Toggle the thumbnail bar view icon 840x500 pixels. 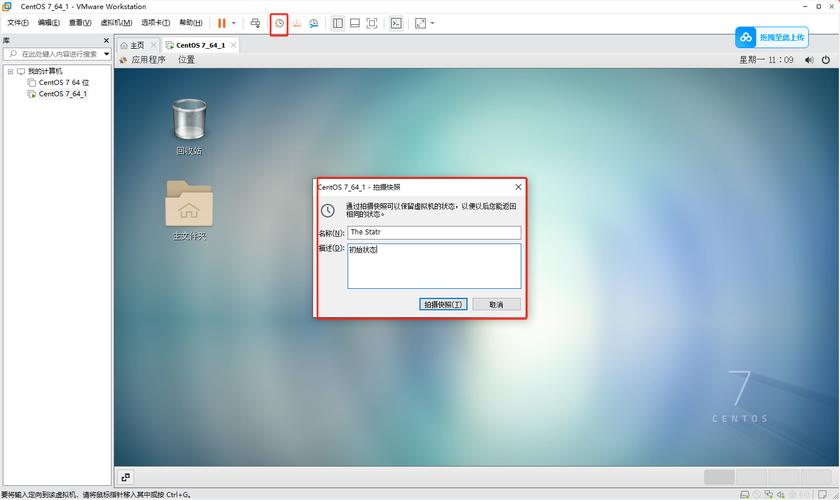[355, 23]
